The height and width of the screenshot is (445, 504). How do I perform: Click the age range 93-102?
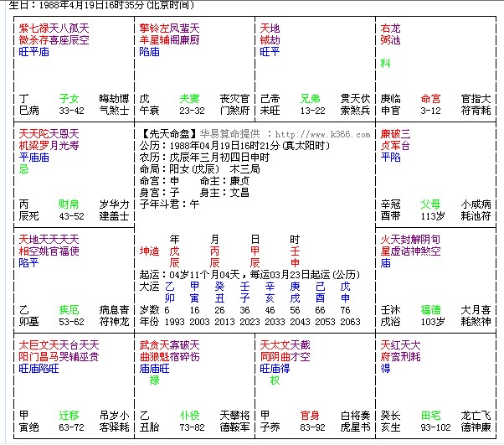[435, 427]
